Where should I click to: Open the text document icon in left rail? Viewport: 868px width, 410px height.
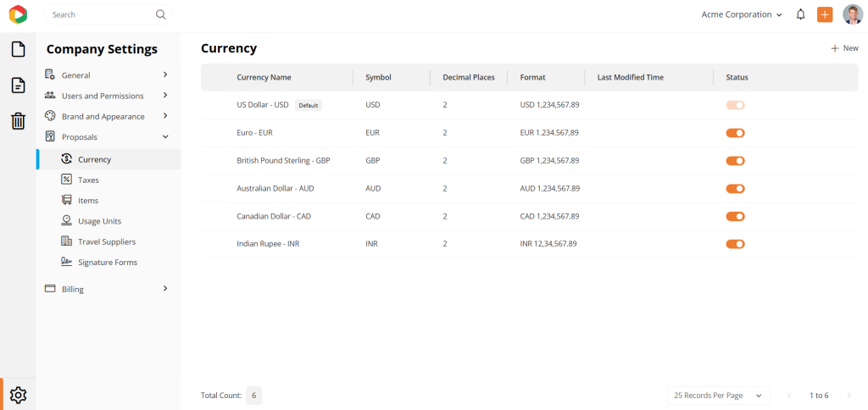tap(19, 86)
